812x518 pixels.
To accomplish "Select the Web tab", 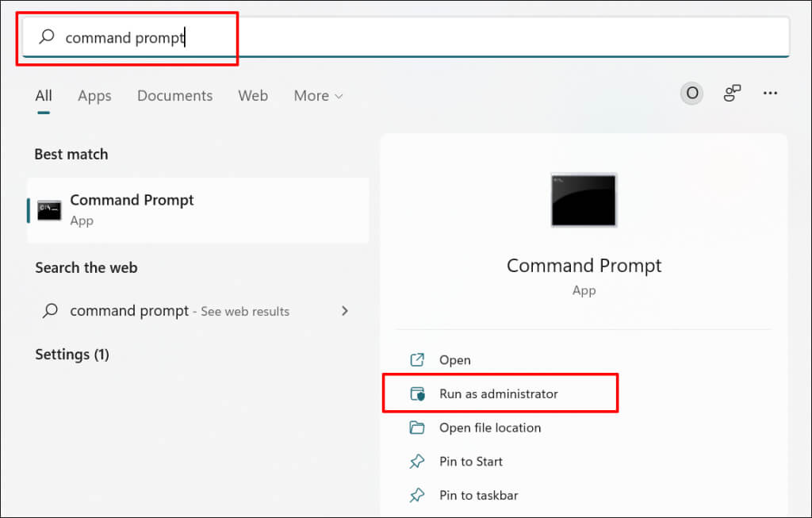I will [x=253, y=96].
